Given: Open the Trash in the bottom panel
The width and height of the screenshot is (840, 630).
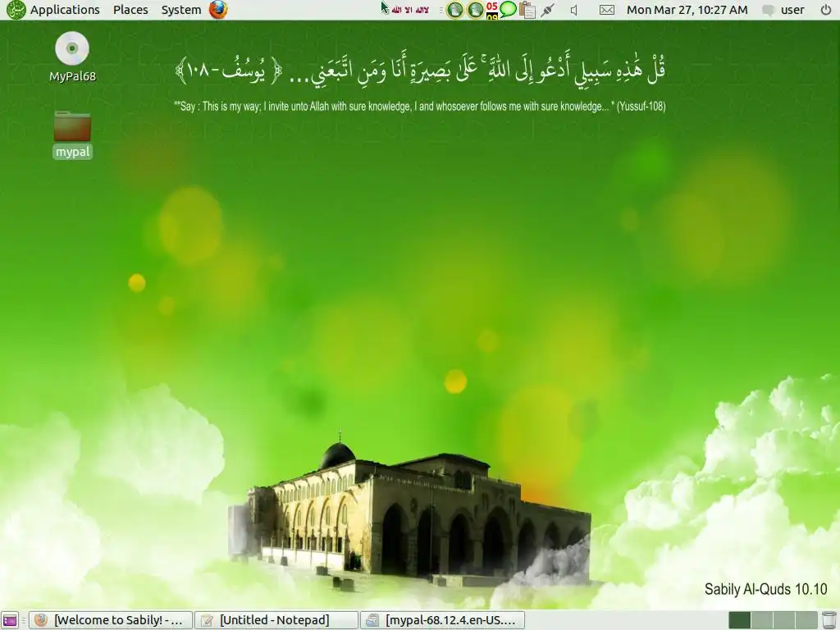Looking at the screenshot, I should point(829,620).
